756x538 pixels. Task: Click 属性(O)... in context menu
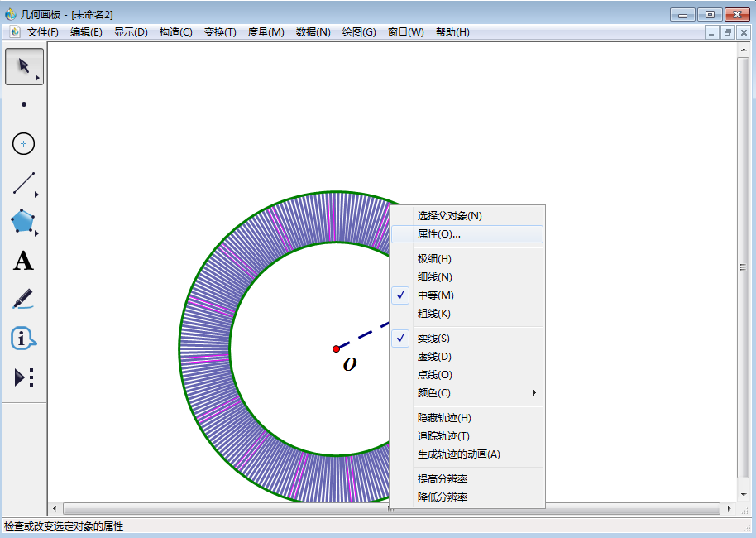438,234
